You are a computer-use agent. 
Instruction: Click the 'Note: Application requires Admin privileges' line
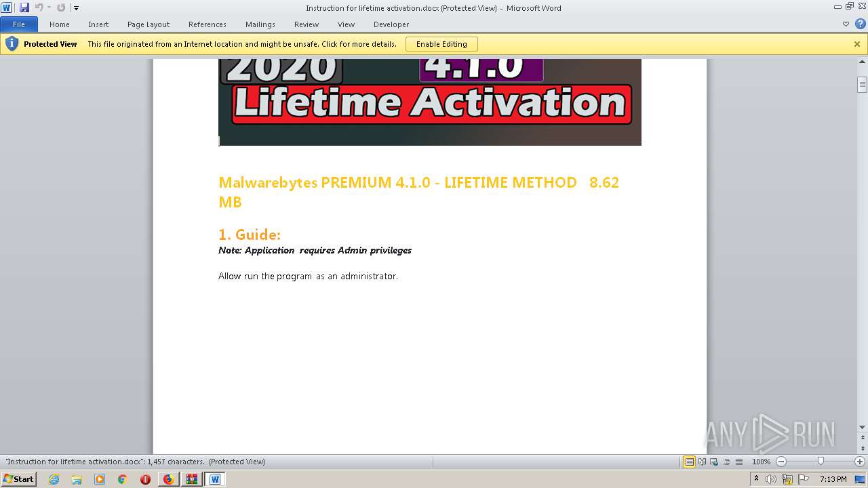315,250
